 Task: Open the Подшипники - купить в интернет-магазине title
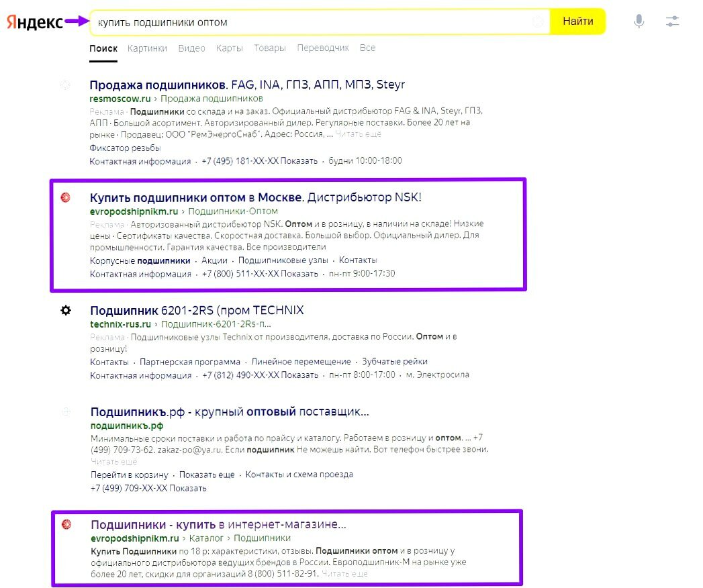pos(218,524)
